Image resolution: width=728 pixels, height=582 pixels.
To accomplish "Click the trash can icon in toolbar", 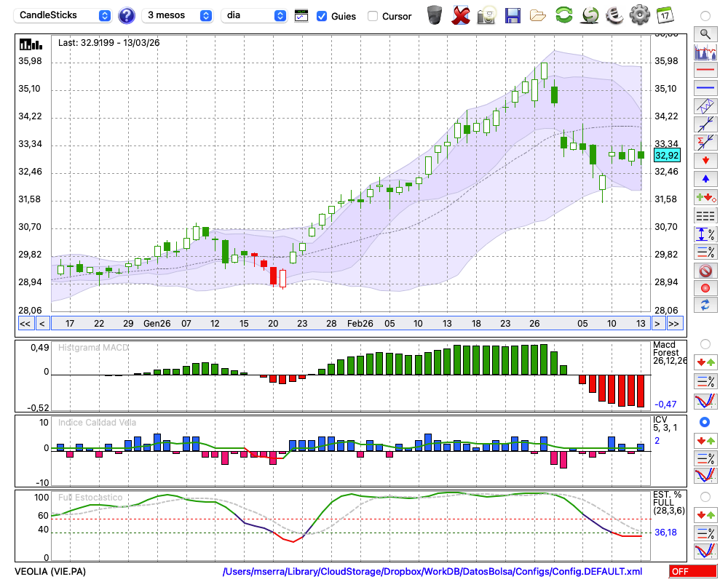I will [435, 15].
